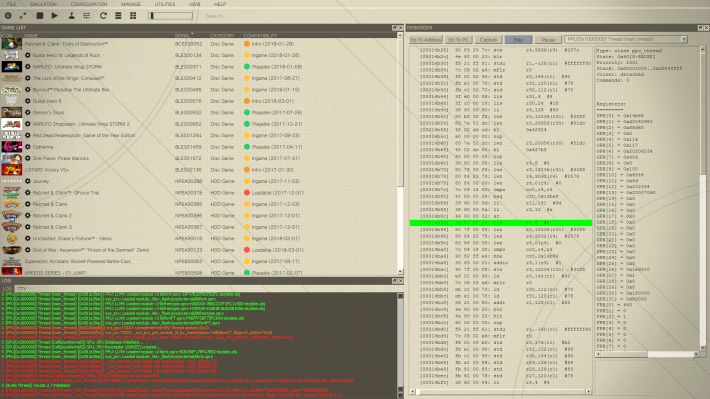Click Ratchet & Clank: Tools of Destruction thumbnail
710x399 pixels.
[x=11, y=44]
